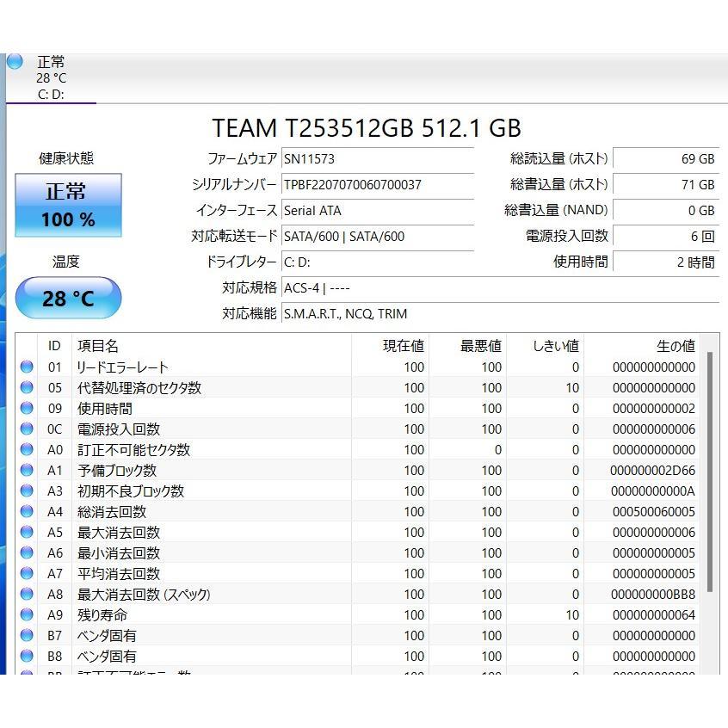This screenshot has width=728, height=728.
Task: Click the transfer mode SATA/600 | SATA/600 field
Action: coord(378,237)
